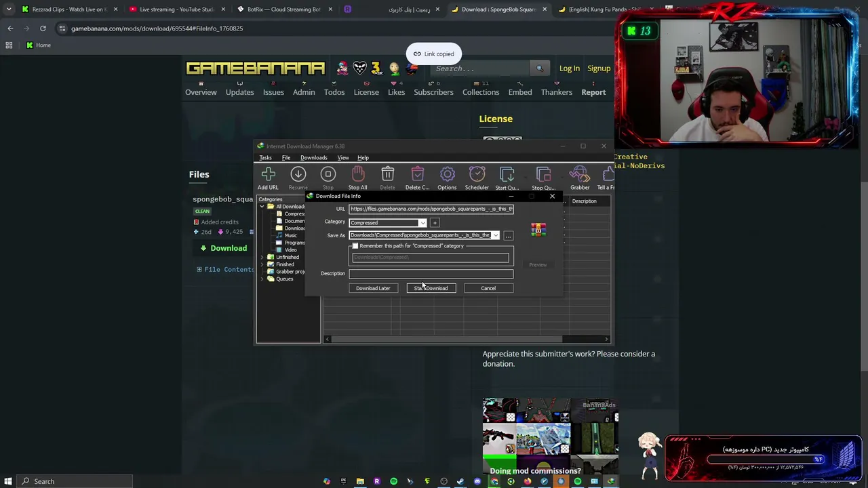Click the green Download link on GameBanana
Screen dimensions: 868x488
[224, 248]
